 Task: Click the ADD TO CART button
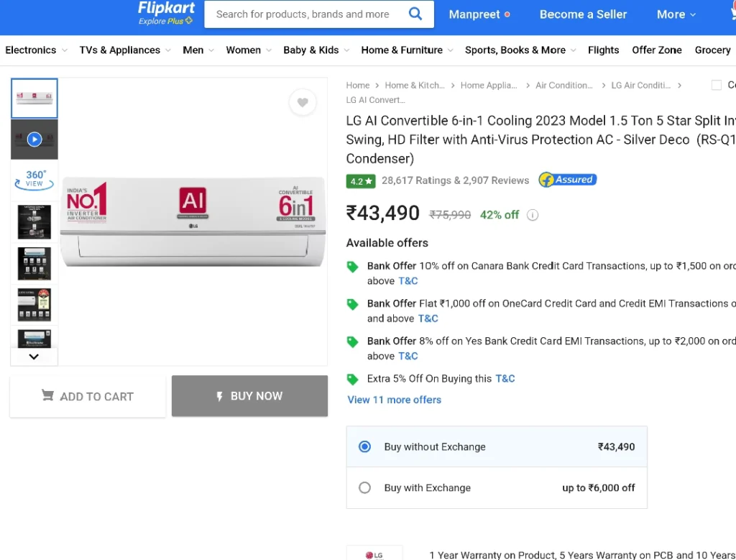(88, 396)
